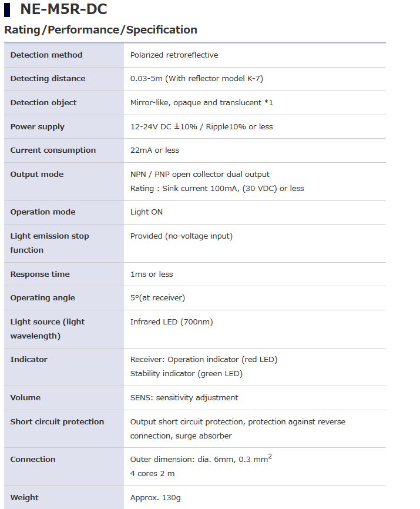This screenshot has width=420, height=509.
Task: Click the Response time row label
Action: click(40, 274)
